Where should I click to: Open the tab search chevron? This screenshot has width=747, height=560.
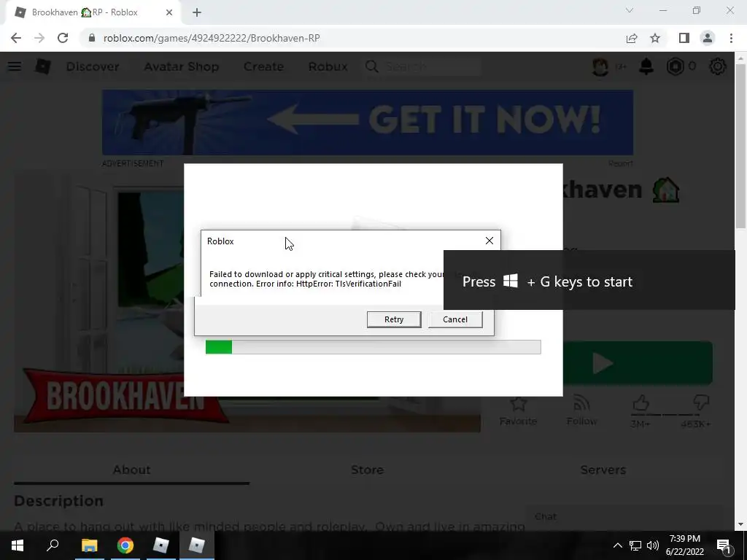pyautogui.click(x=630, y=10)
